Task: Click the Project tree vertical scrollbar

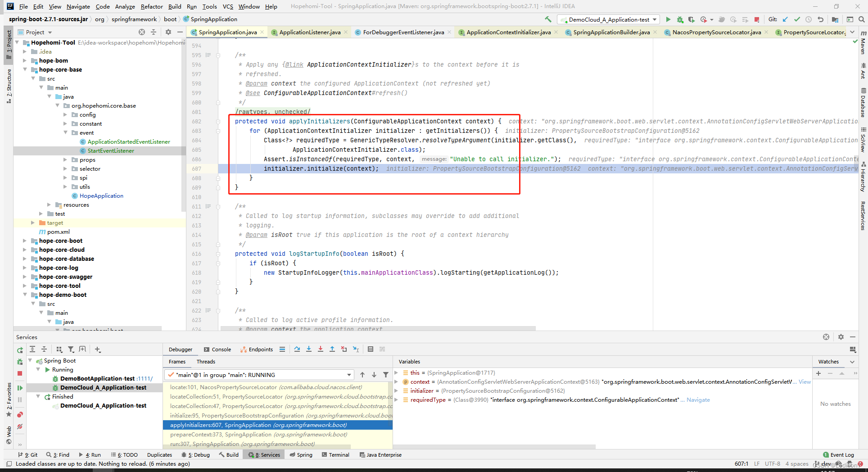Action: click(183, 126)
